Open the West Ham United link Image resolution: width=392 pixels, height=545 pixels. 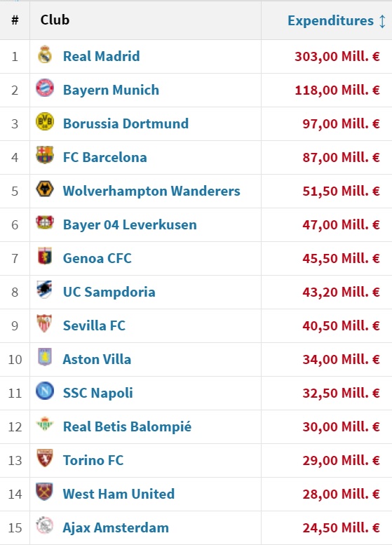(x=119, y=494)
